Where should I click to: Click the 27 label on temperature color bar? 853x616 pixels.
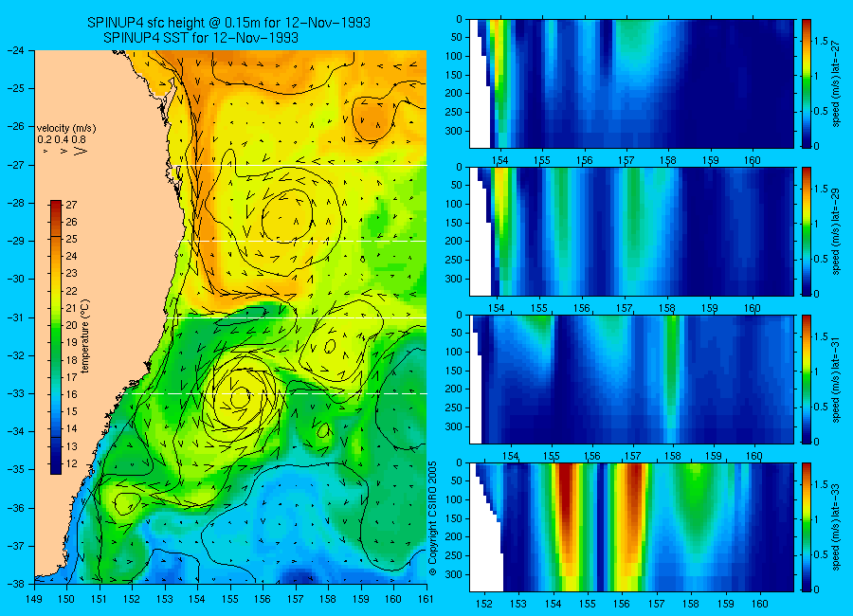click(71, 205)
